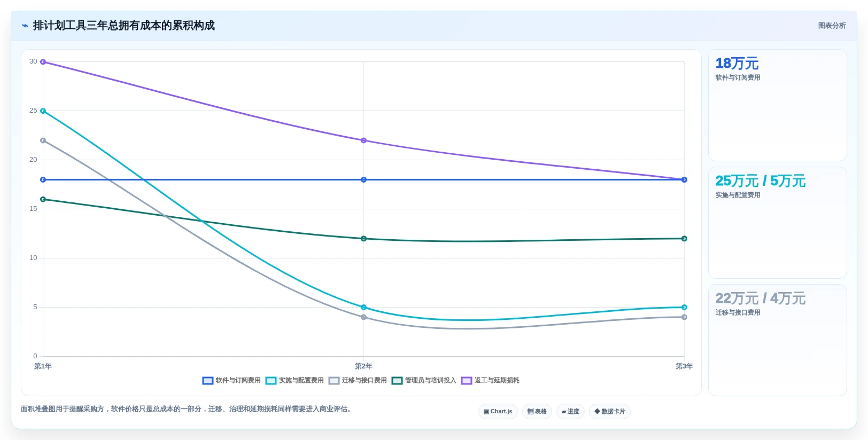Image resolution: width=868 pixels, height=440 pixels.
Task: Click the y-axis label 15
Action: tap(33, 209)
